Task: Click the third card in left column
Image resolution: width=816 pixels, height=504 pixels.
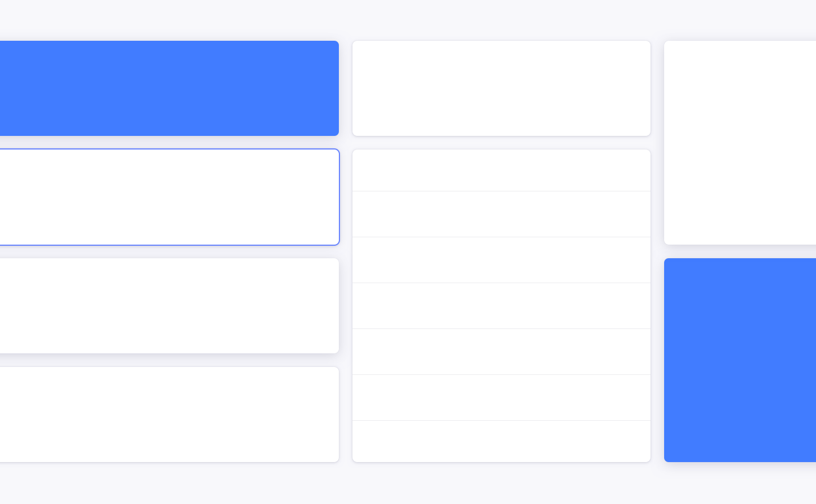Action: [169, 306]
